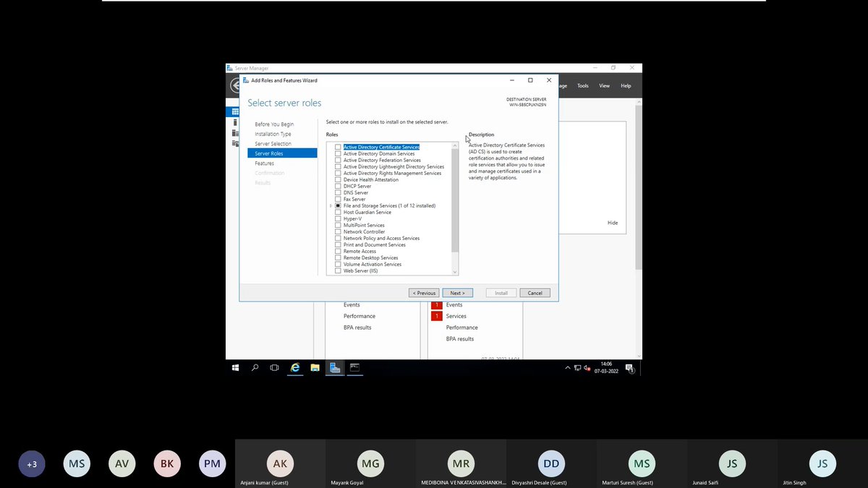Screen dimensions: 868x488
Task: Select Jitin Singh's JS avatar
Action: [822, 463]
